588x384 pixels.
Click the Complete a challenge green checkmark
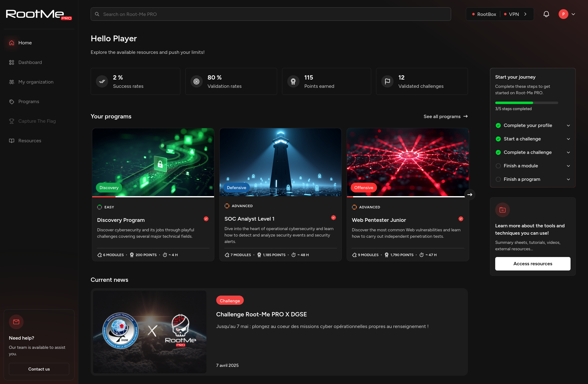(x=498, y=152)
